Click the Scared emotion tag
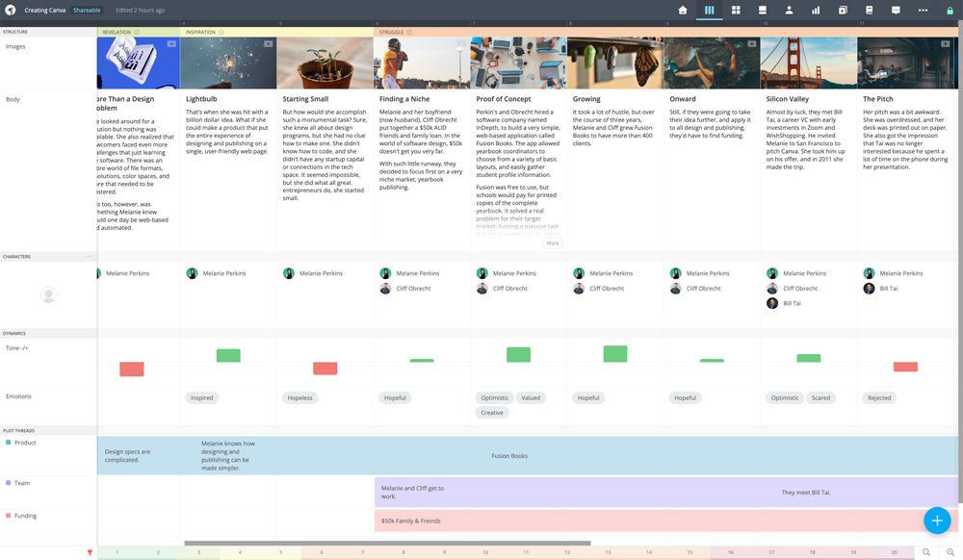Viewport: 963px width, 560px height. click(x=820, y=398)
